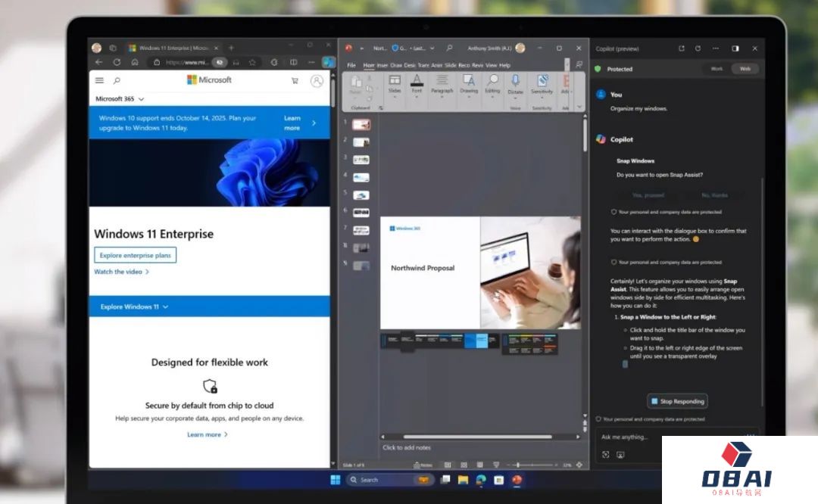This screenshot has width=818, height=504.
Task: Expand the Drawing ribbon group
Action: (469, 86)
